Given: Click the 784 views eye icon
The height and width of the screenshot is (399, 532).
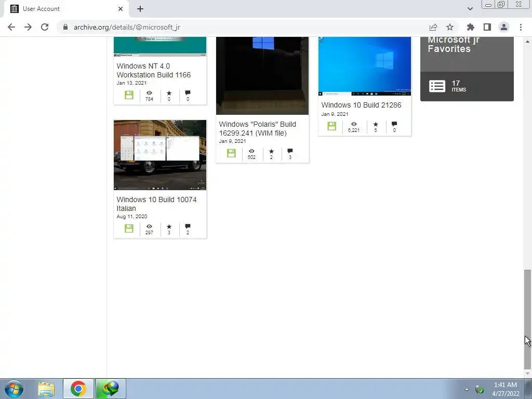Looking at the screenshot, I should [149, 92].
